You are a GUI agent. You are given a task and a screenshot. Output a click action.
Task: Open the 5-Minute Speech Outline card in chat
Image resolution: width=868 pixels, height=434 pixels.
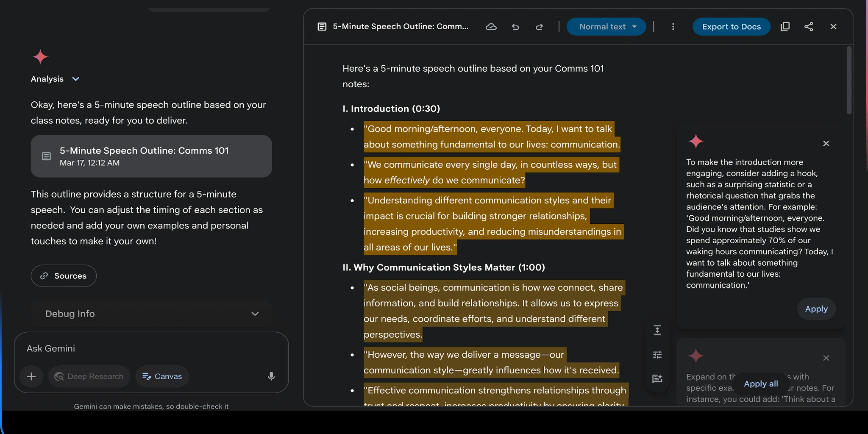tap(151, 156)
